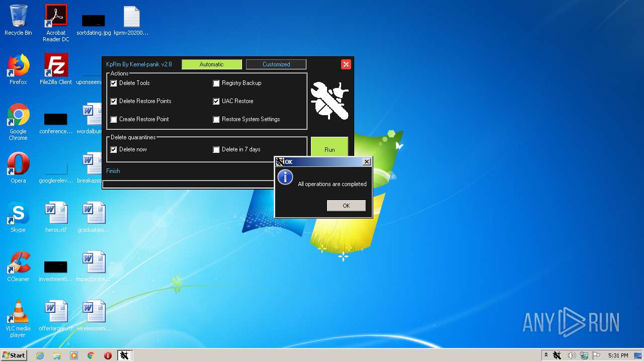Open Chrome from the taskbar
This screenshot has height=362, width=644.
click(91, 355)
